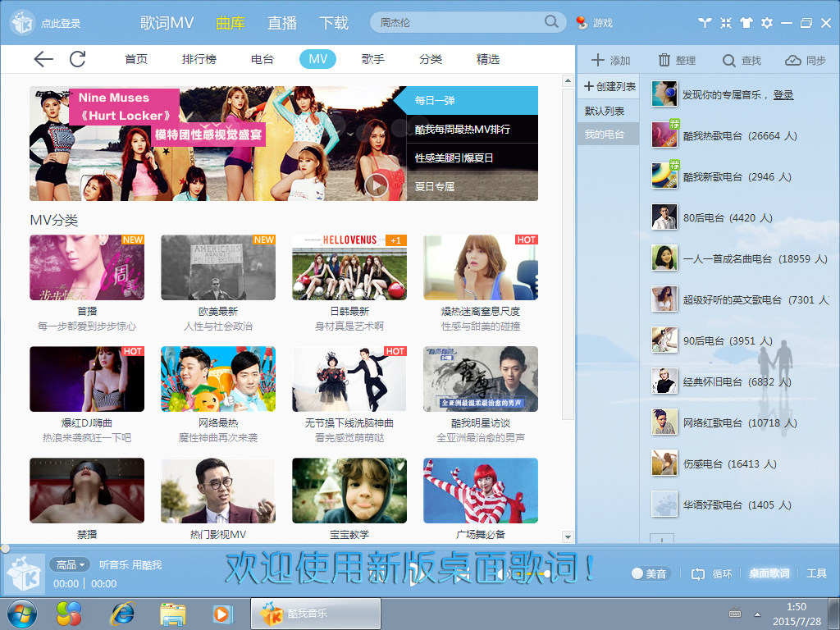Click the search magnifier icon
This screenshot has height=630, width=840.
point(551,21)
